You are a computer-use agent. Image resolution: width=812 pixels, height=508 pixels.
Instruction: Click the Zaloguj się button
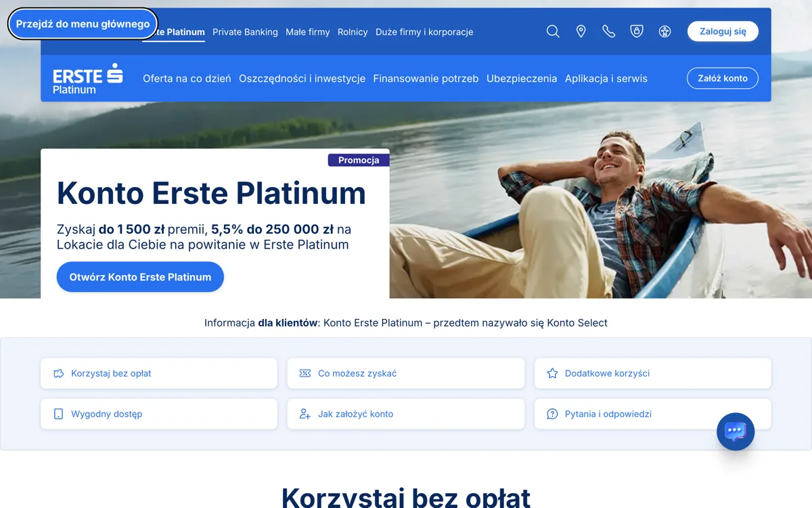pyautogui.click(x=723, y=31)
